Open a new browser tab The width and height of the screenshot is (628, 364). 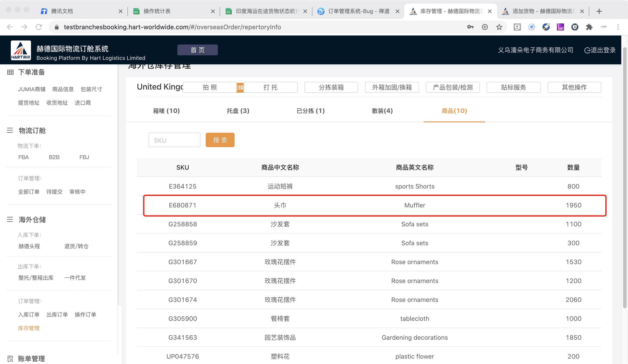599,11
